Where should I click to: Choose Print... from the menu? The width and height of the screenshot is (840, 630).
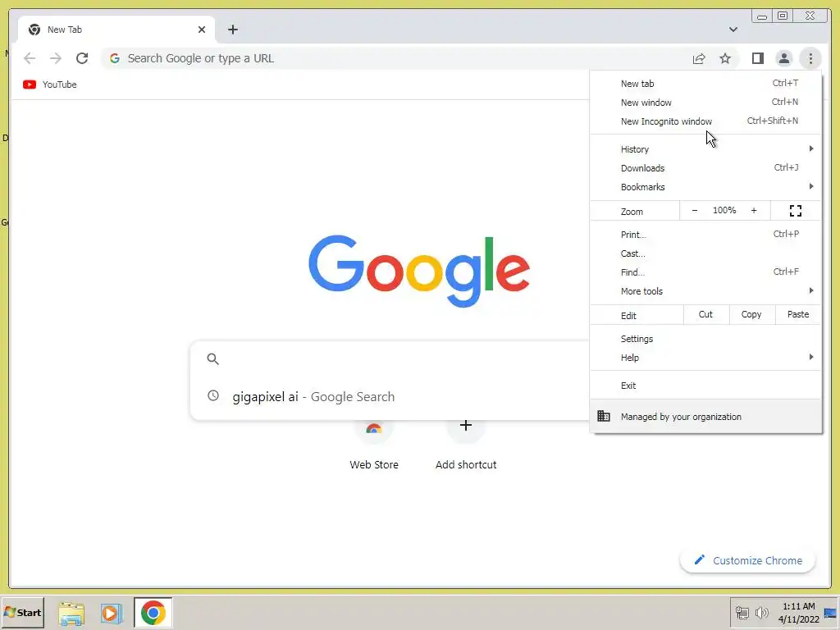click(706, 235)
